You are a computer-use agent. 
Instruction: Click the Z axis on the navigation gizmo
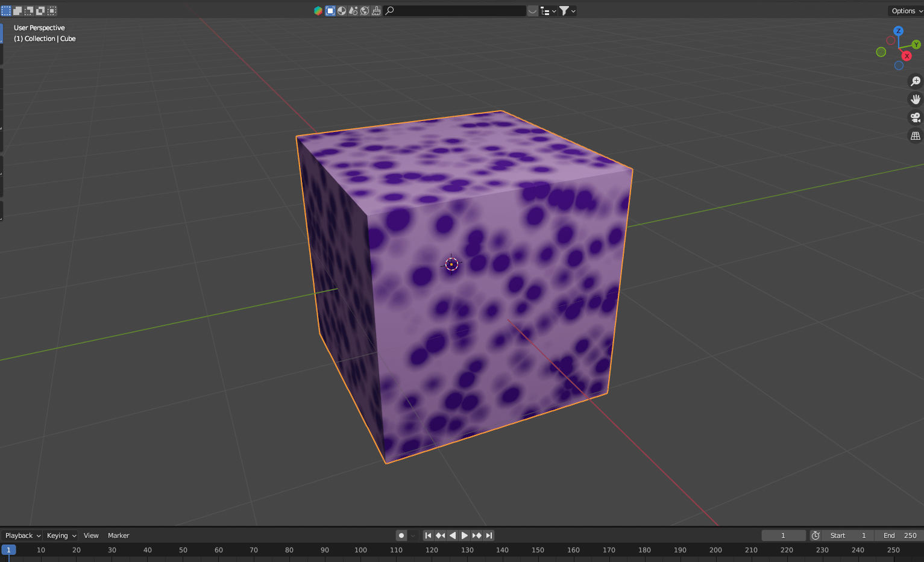(x=899, y=31)
